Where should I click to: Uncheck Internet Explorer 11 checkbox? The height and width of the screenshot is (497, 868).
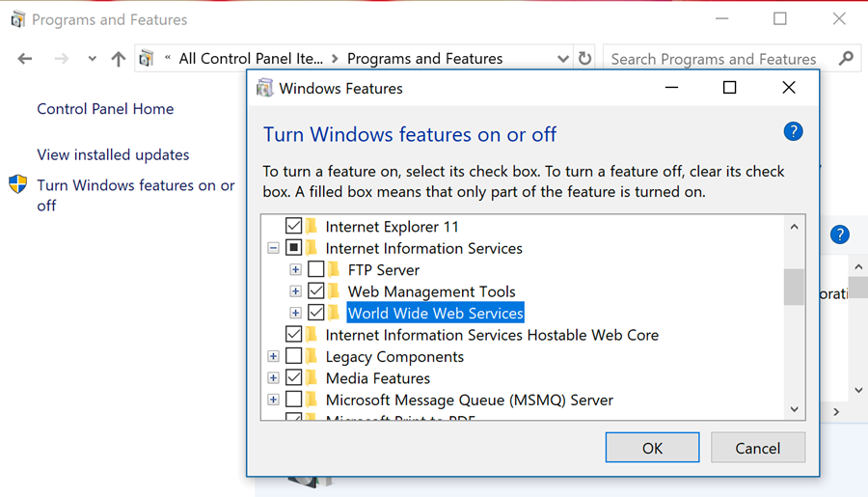[293, 226]
